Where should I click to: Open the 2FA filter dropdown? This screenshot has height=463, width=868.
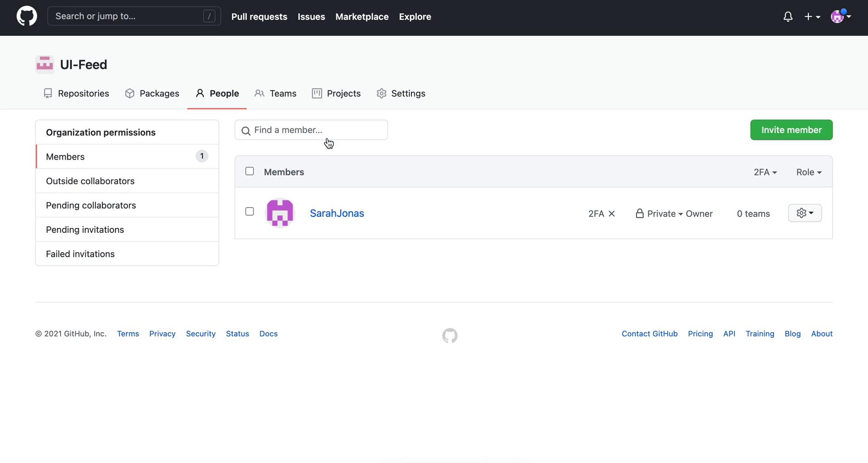(765, 172)
